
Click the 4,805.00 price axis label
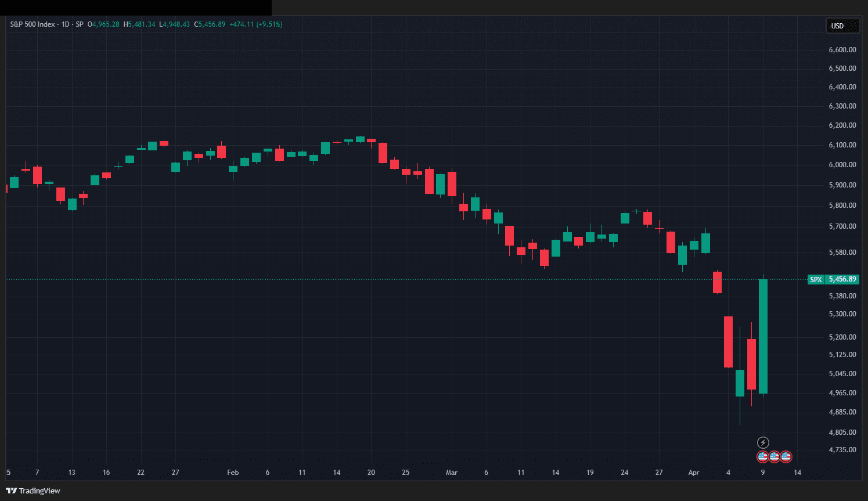point(842,432)
